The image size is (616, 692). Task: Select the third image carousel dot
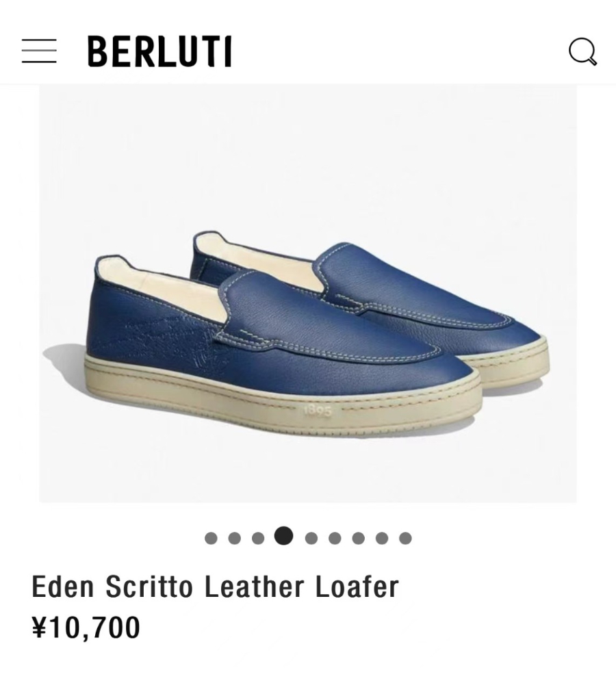pyautogui.click(x=258, y=538)
